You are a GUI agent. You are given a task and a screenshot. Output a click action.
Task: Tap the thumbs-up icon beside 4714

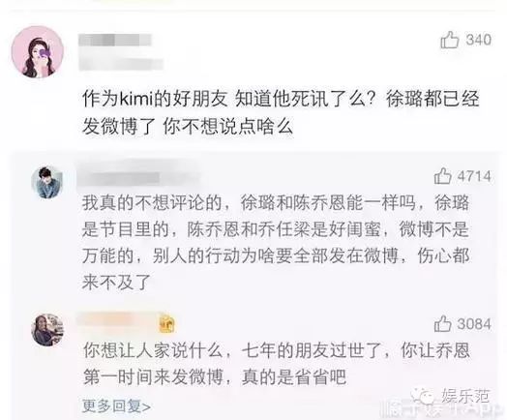442,176
